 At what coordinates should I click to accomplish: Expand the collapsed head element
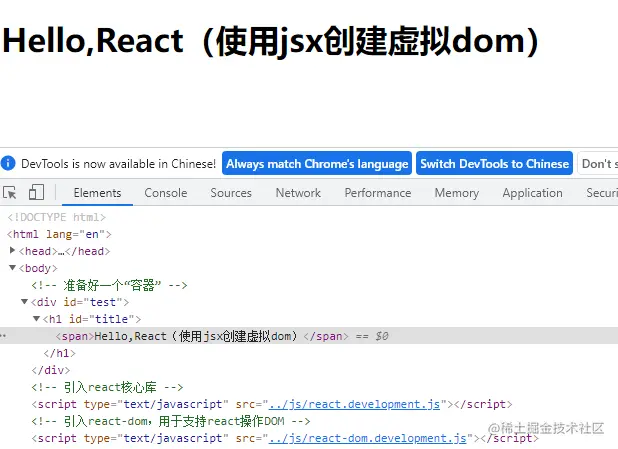12,250
